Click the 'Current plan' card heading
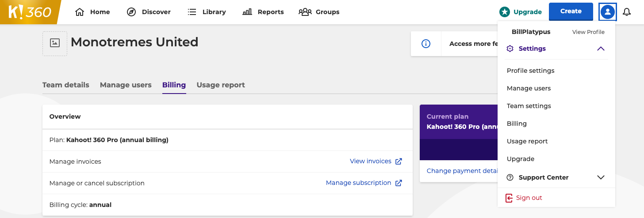644x218 pixels. tap(448, 117)
